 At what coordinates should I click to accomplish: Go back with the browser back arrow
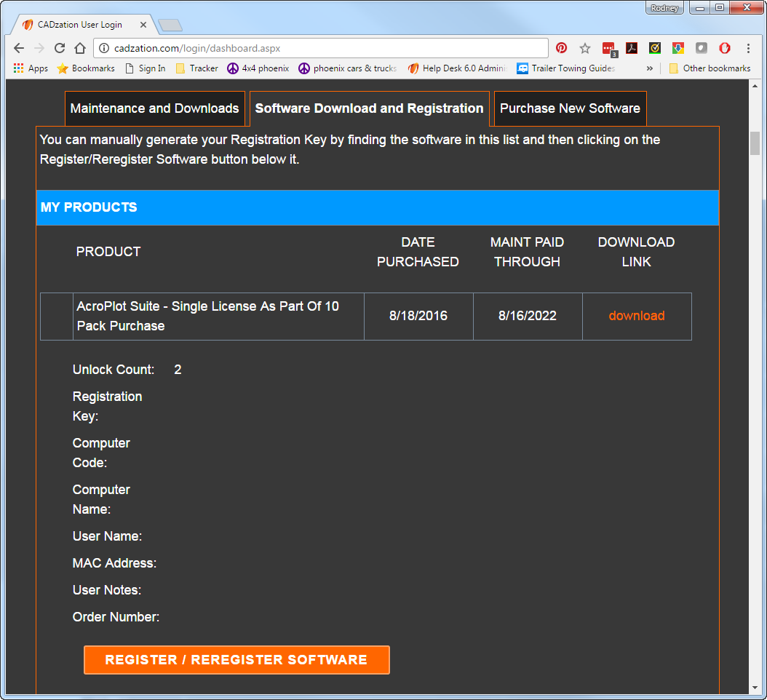[x=19, y=48]
